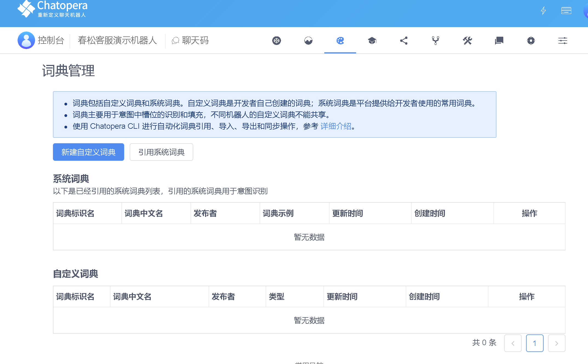Viewport: 588px width, 364px height.
Task: Open the sliders settings icon
Action: (563, 41)
